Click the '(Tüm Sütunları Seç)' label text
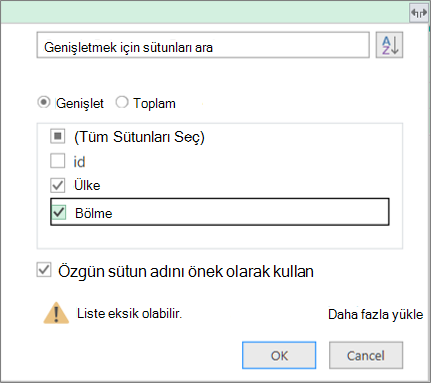 coord(139,137)
